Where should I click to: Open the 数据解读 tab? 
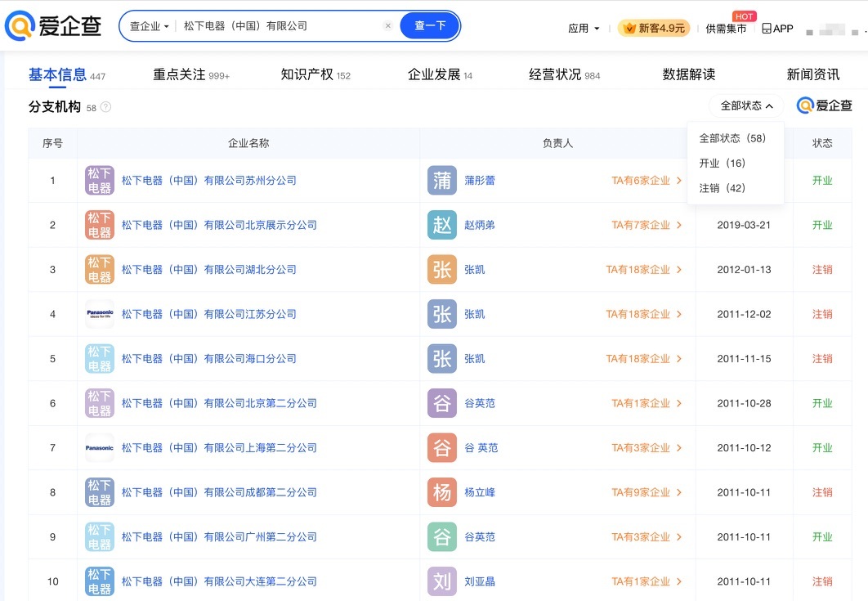tap(689, 74)
